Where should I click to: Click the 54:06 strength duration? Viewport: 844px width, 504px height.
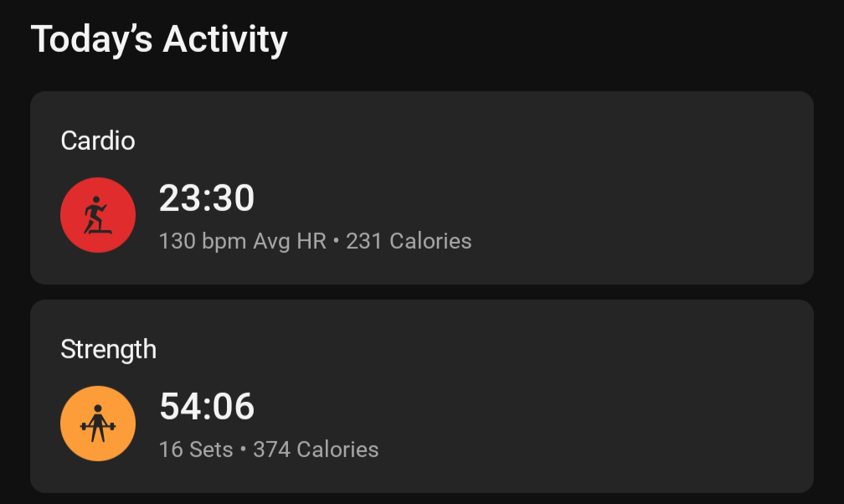pyautogui.click(x=207, y=407)
